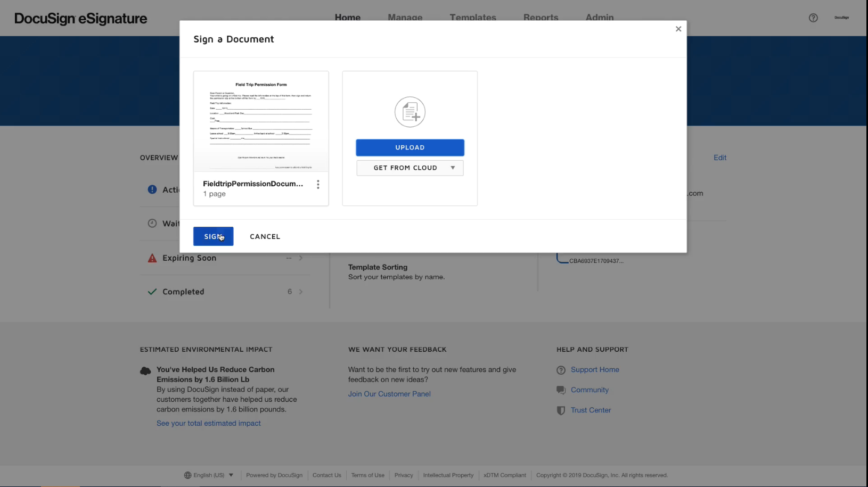
Task: Click the DocuSign eSignature logo
Action: (80, 19)
